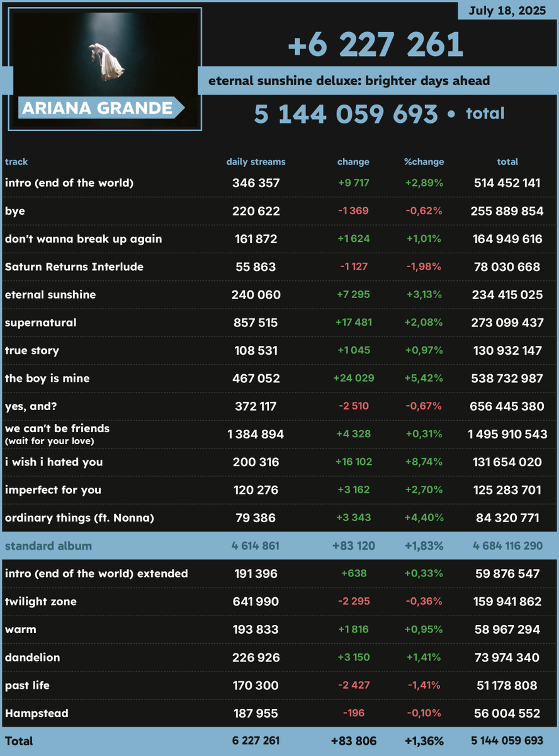Click the 5 144 059 693 total figure in the header
The height and width of the screenshot is (756, 559).
(x=346, y=114)
